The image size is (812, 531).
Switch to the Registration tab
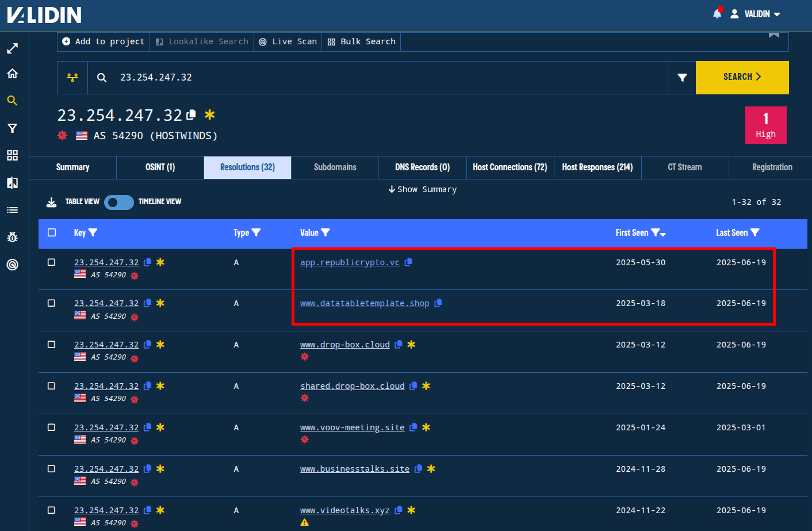[x=772, y=167]
